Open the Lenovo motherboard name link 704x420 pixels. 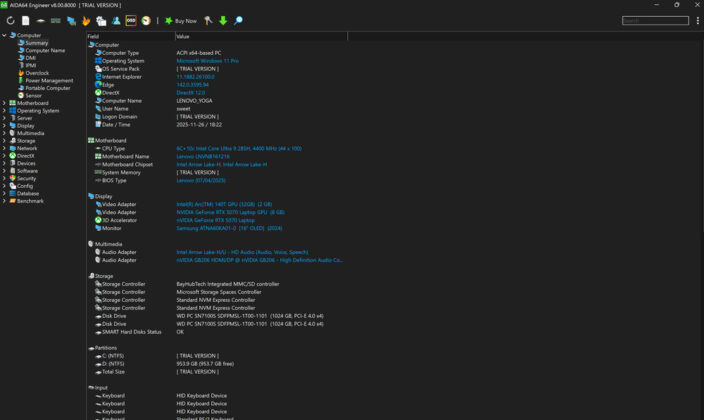click(x=203, y=156)
